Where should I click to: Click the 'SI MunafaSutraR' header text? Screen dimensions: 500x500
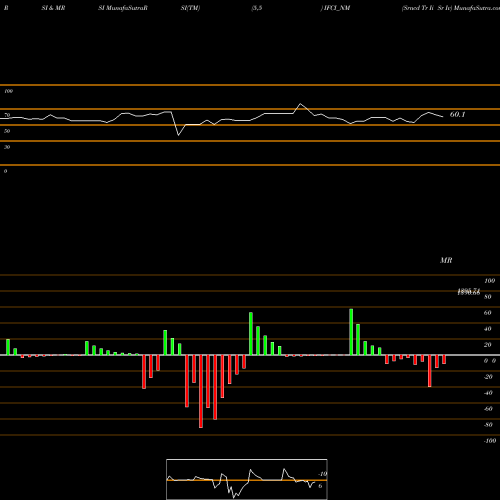click(x=123, y=8)
